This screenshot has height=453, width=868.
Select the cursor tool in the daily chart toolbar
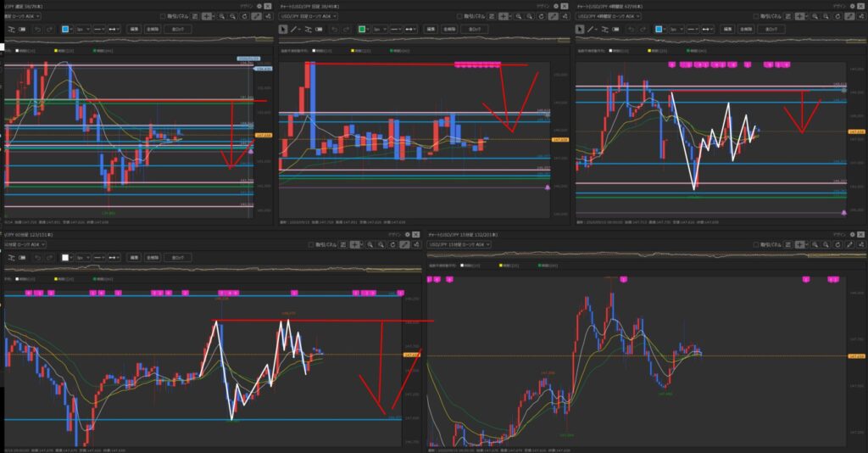click(x=286, y=28)
